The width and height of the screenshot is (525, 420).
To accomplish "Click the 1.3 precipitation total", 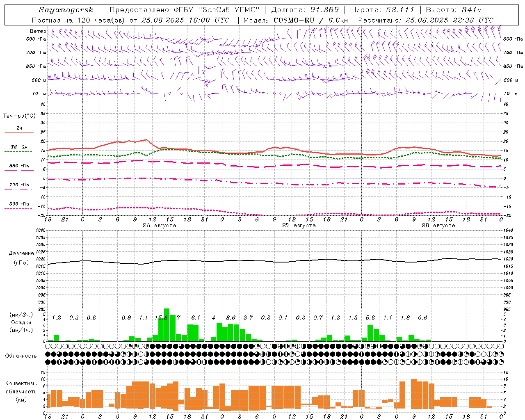I will (x=336, y=317).
